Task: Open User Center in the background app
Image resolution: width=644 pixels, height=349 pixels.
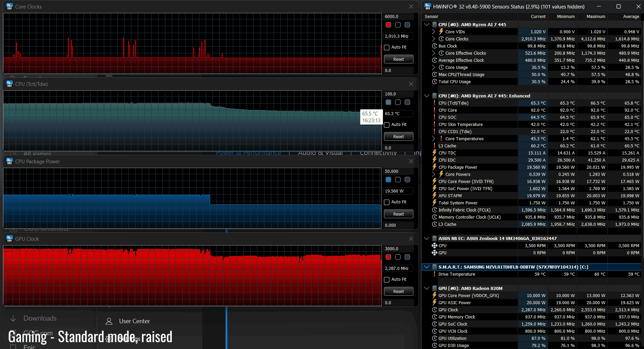Action: click(x=128, y=321)
